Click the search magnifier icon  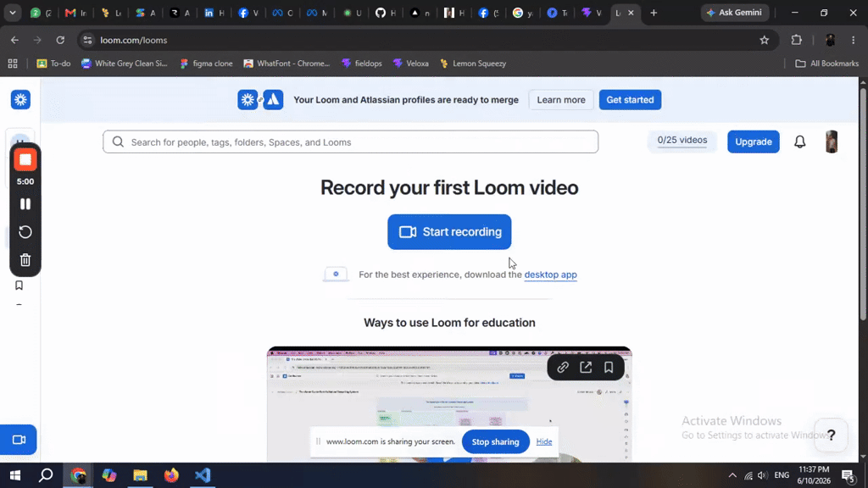(x=118, y=142)
